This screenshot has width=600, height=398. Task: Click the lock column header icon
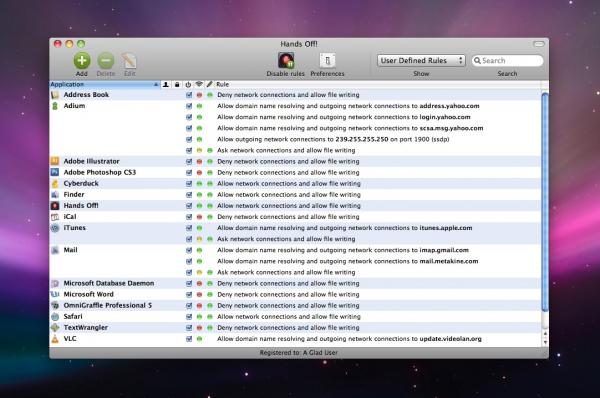click(x=177, y=84)
